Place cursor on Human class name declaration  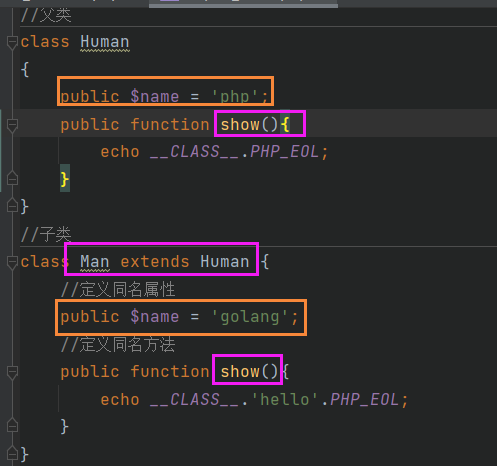click(x=105, y=42)
